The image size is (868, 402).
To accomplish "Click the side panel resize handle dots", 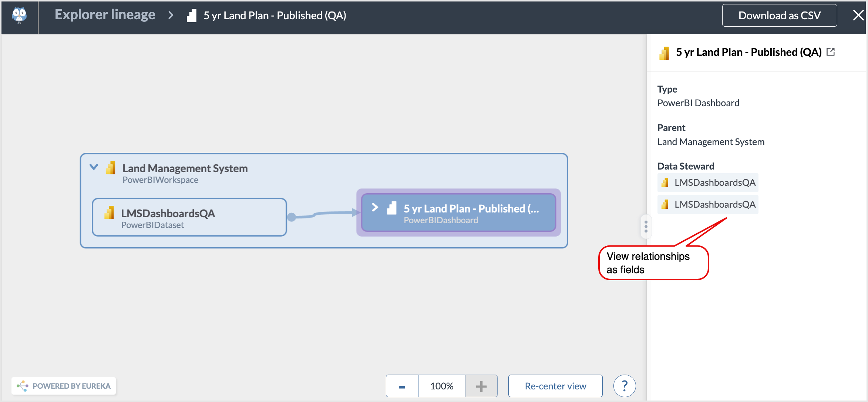I will click(x=646, y=227).
